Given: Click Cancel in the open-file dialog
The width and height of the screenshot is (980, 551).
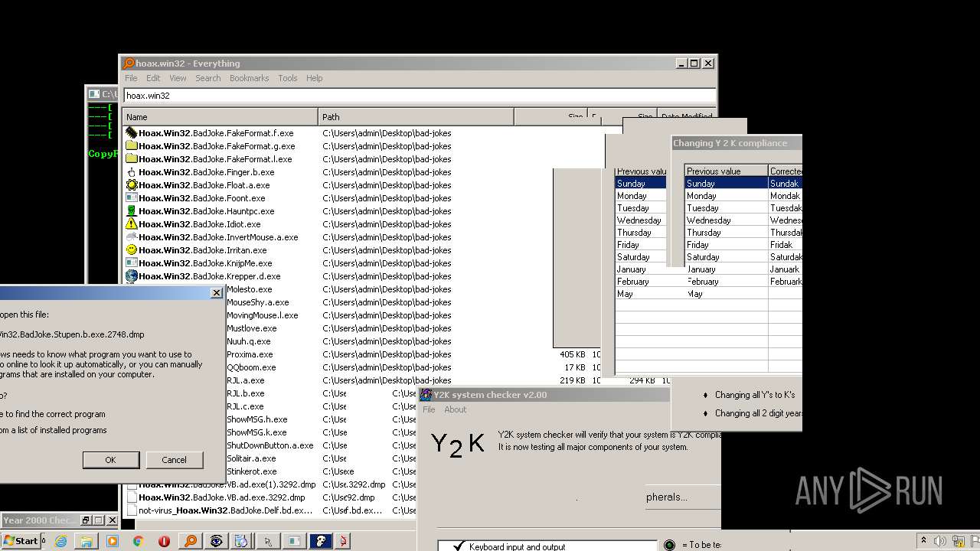Looking at the screenshot, I should coord(174,460).
